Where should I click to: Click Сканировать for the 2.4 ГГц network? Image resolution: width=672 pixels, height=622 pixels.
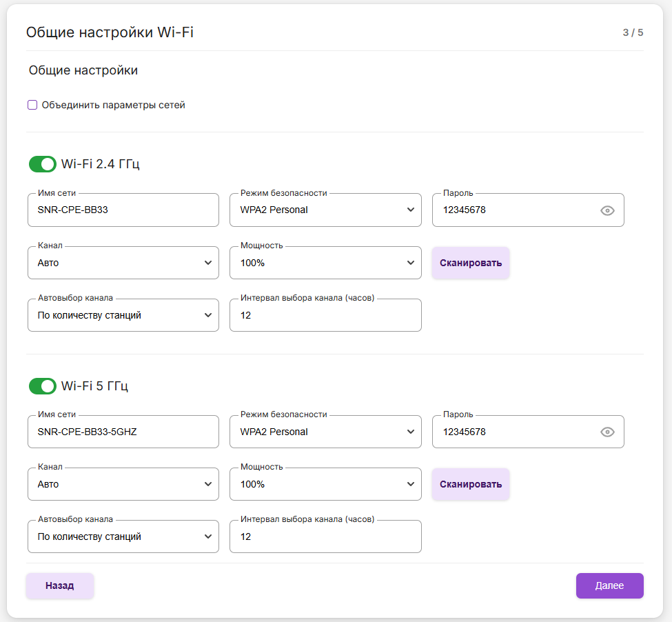(x=471, y=263)
